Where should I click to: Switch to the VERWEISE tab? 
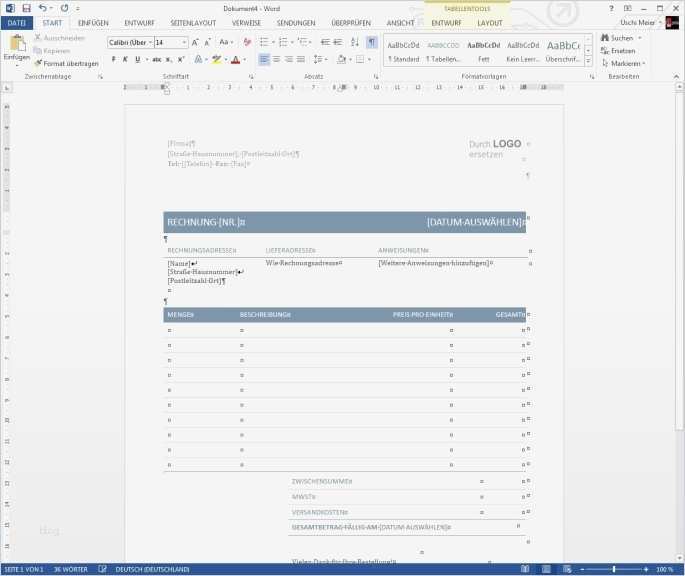[246, 23]
